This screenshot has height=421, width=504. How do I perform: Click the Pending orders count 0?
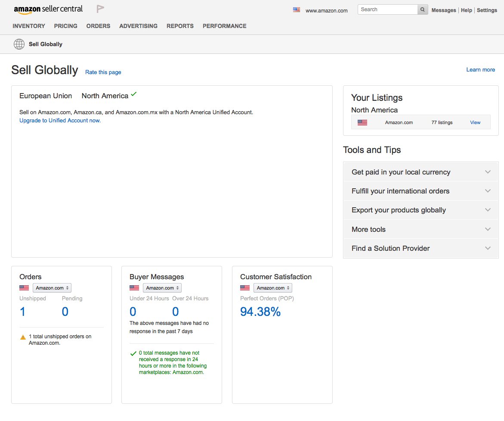65,311
